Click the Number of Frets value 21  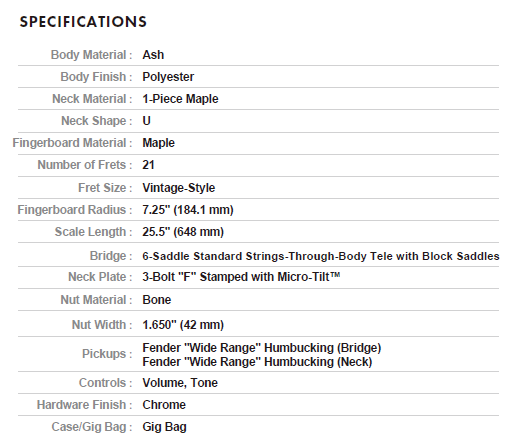point(148,165)
